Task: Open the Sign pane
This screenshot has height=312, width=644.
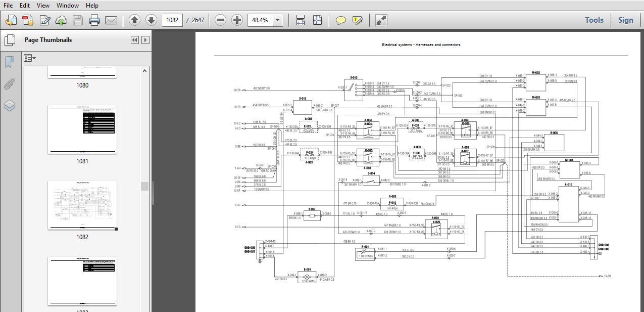Action: click(x=625, y=20)
